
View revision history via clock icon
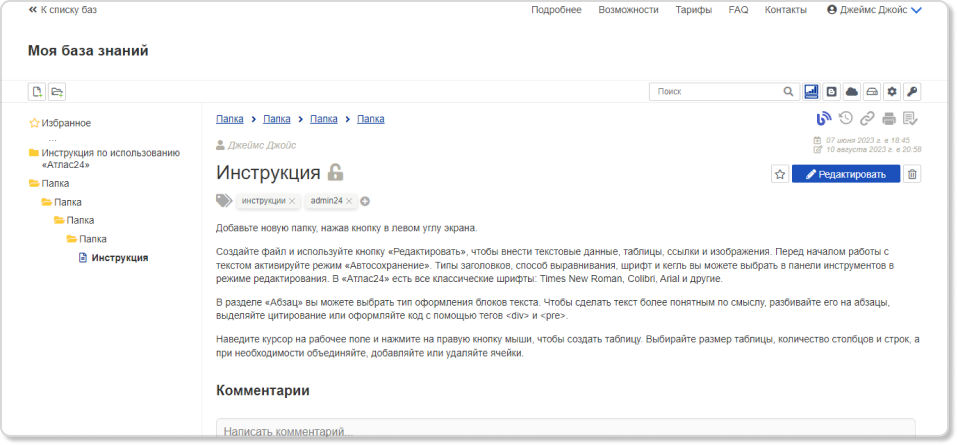coord(846,118)
